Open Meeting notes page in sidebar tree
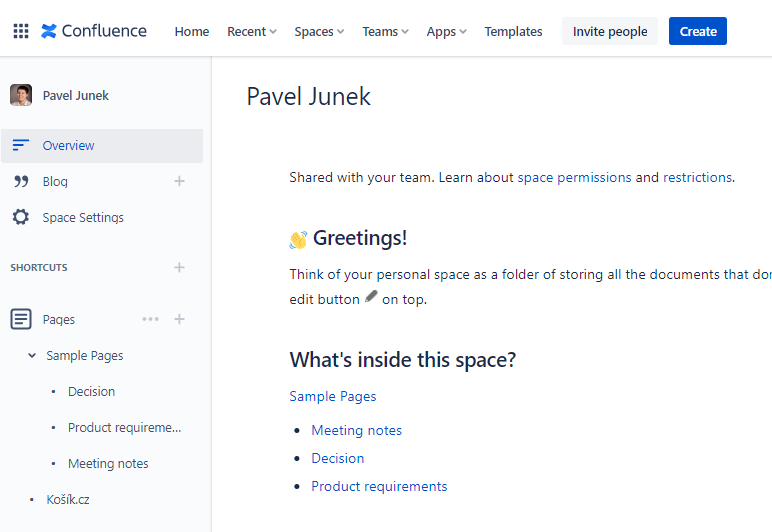 (108, 463)
